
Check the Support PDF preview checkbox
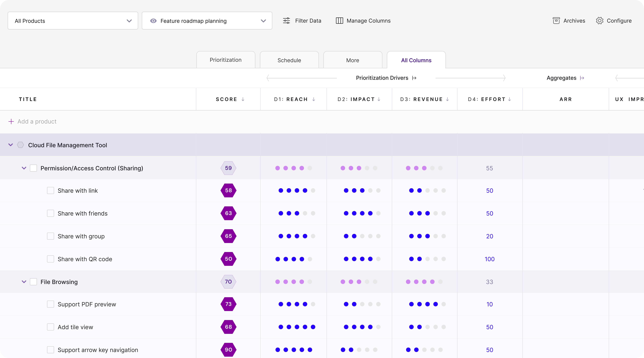(51, 304)
